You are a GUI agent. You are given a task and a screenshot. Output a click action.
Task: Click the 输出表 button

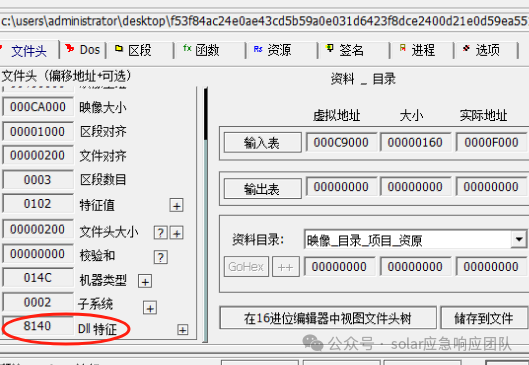262,189
